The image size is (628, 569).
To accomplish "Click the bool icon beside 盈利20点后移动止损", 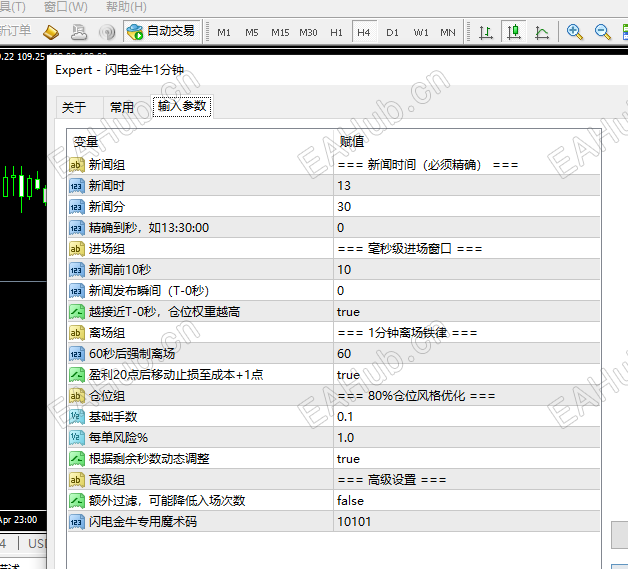I will point(76,375).
